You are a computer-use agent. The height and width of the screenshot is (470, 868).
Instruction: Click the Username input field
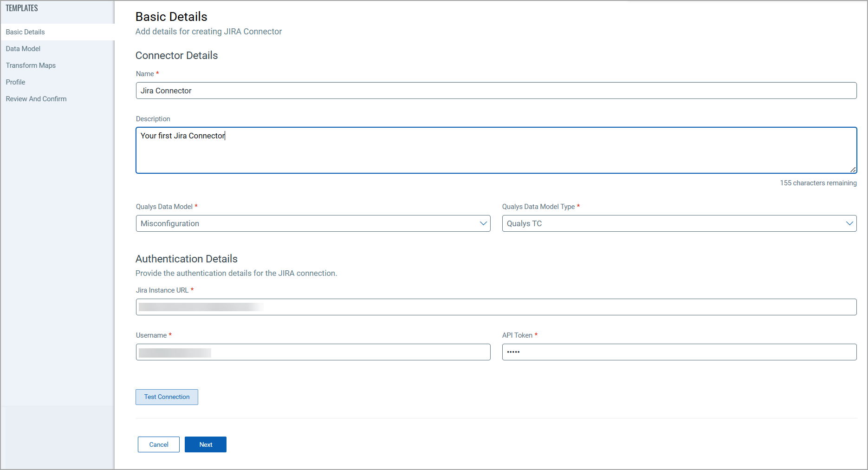pyautogui.click(x=313, y=352)
